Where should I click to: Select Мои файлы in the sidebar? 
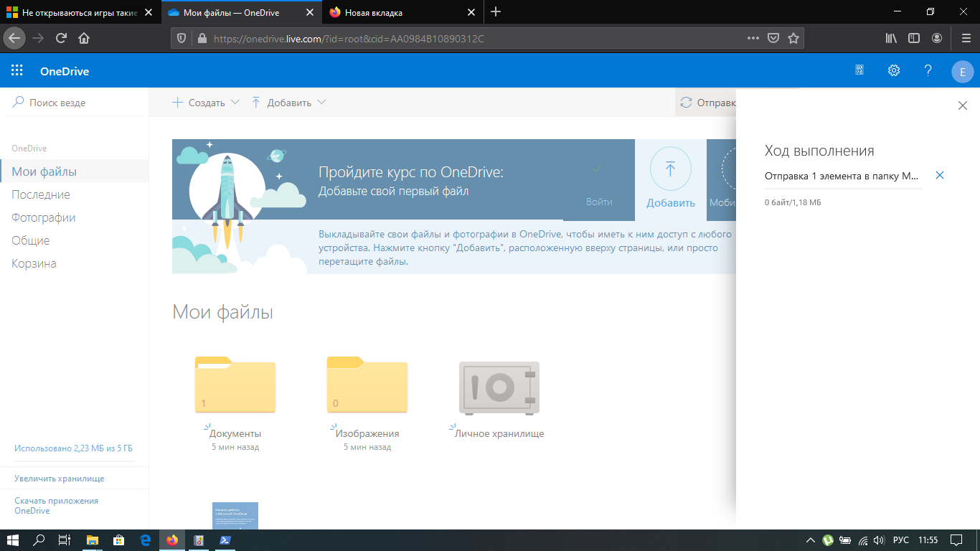(75, 171)
